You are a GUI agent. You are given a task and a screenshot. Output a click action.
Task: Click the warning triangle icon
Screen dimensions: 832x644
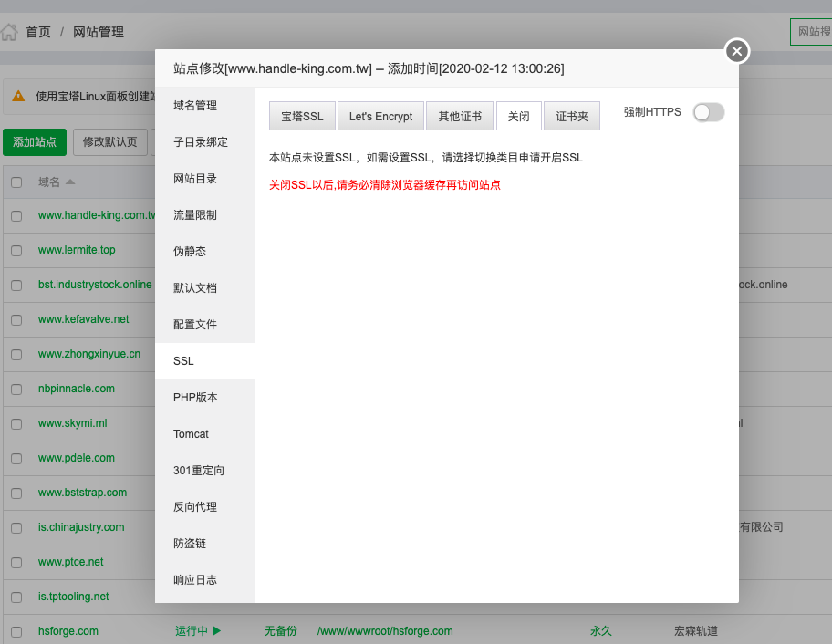tap(18, 96)
